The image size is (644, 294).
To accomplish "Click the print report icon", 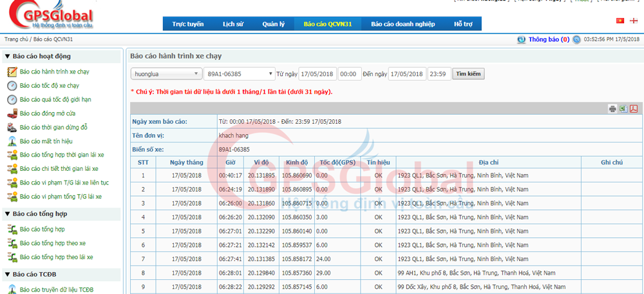I will (612, 108).
